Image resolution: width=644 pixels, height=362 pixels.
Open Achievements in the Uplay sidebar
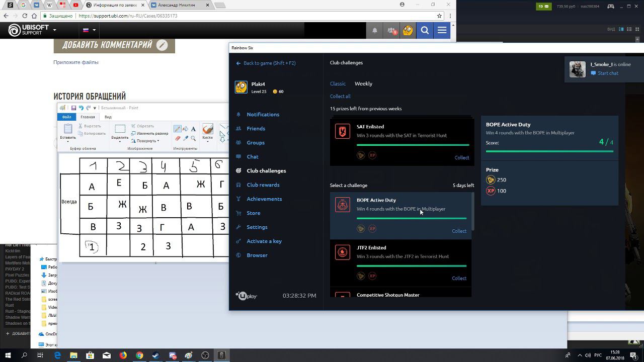[x=264, y=199]
